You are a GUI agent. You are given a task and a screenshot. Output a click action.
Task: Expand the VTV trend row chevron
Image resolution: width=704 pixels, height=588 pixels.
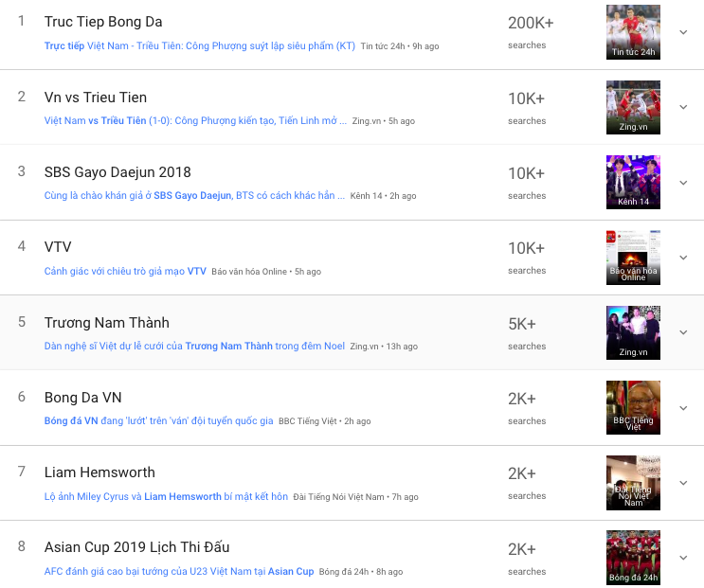point(683,257)
